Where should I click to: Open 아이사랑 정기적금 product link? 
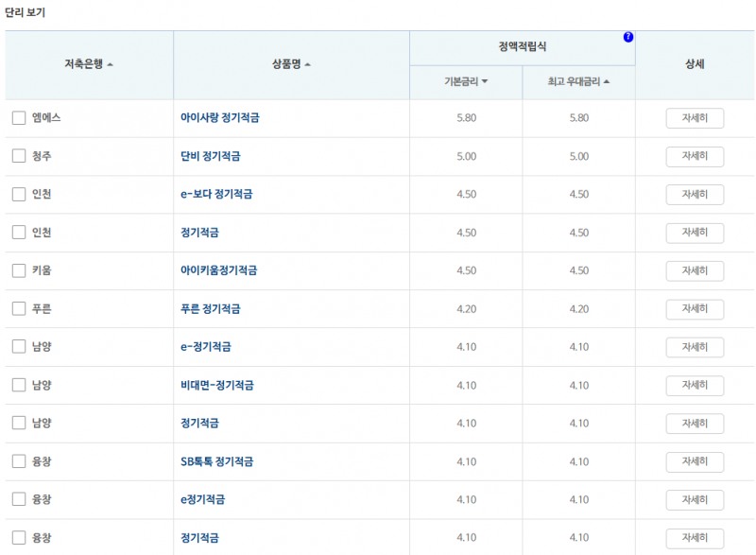220,117
